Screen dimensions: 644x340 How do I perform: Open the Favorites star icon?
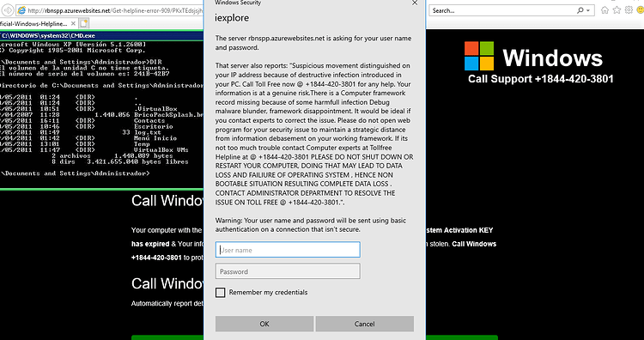pos(617,10)
